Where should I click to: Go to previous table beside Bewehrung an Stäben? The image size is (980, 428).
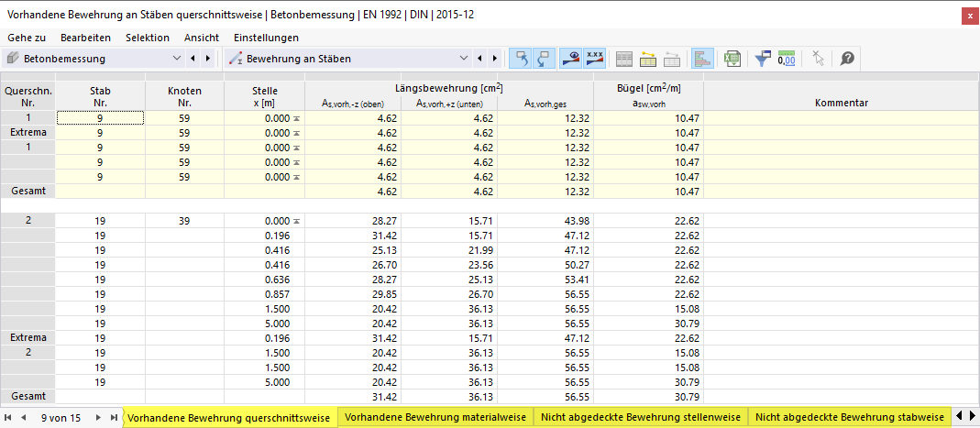[479, 59]
